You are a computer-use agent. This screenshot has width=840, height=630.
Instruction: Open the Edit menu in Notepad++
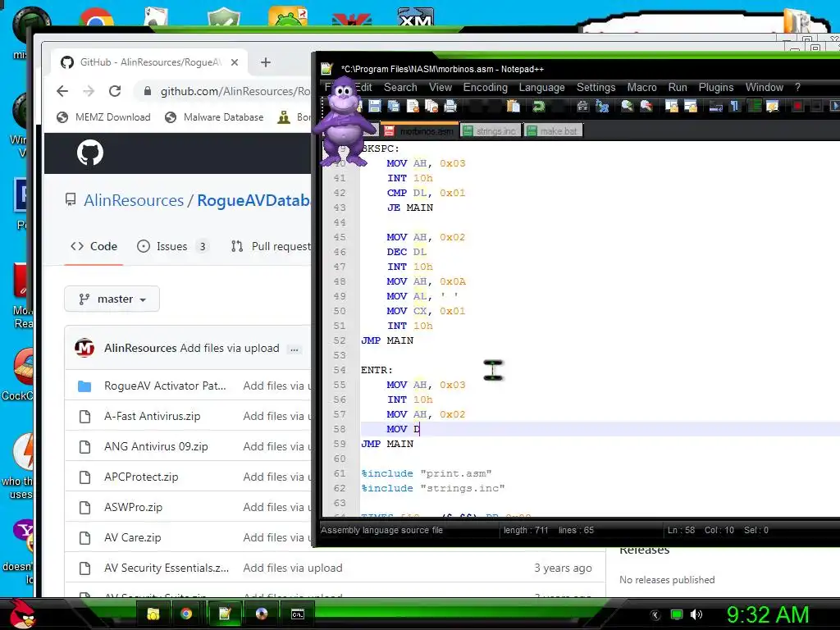pyautogui.click(x=363, y=87)
